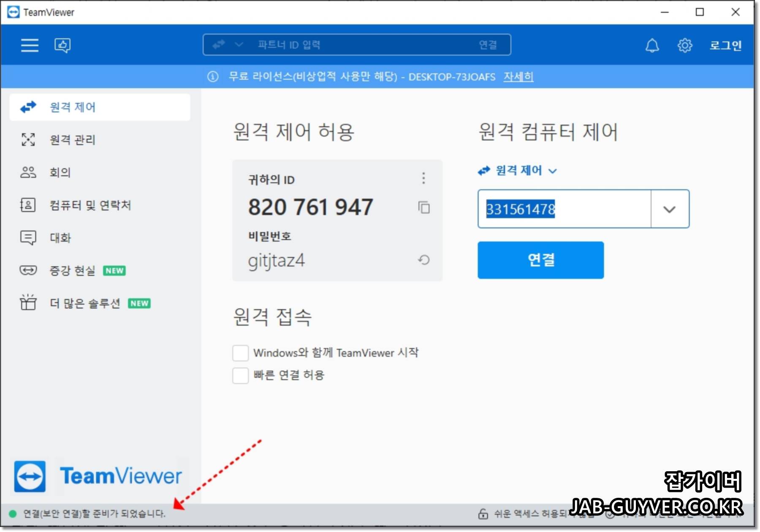Click the ID number 820 761 947
Screen dimensions: 760x532
click(x=310, y=207)
